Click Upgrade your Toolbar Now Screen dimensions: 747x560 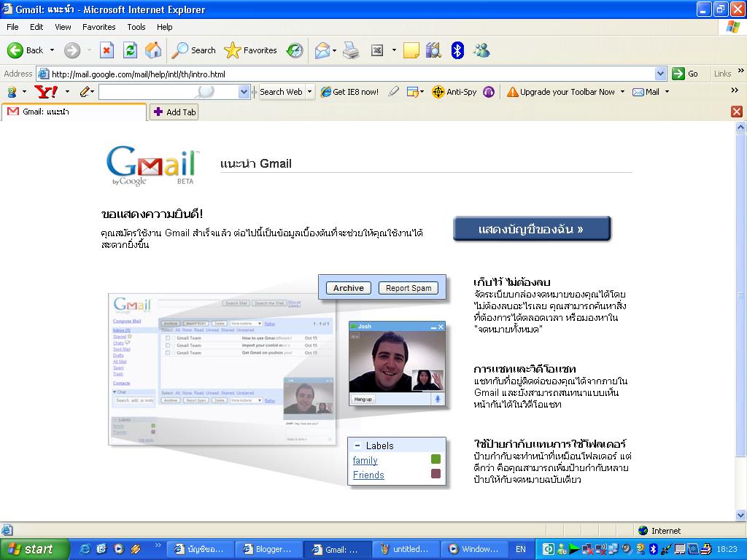point(561,92)
